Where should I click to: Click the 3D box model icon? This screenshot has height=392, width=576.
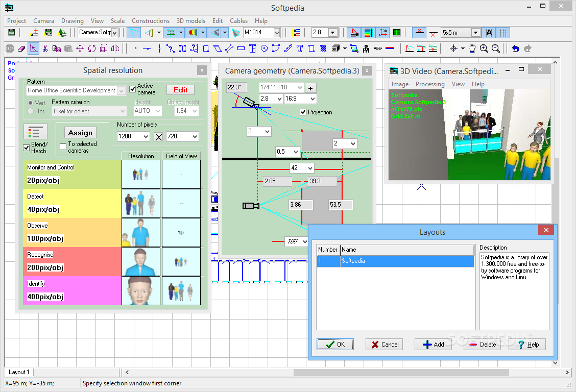(x=335, y=48)
